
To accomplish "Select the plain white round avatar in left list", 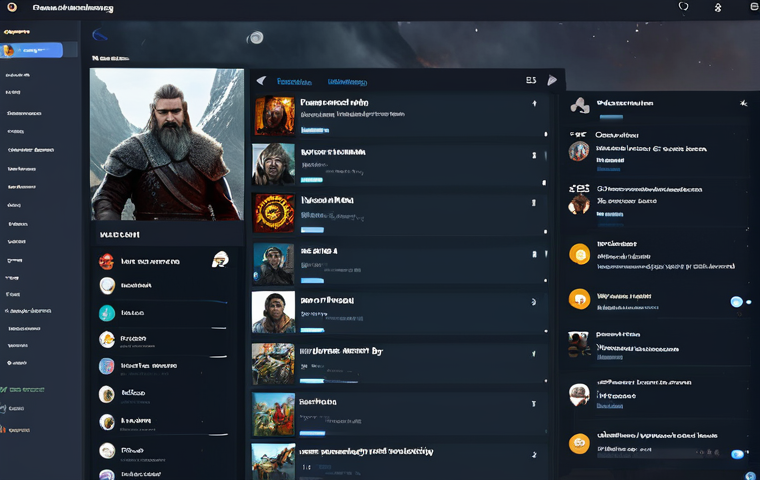I will 107,286.
